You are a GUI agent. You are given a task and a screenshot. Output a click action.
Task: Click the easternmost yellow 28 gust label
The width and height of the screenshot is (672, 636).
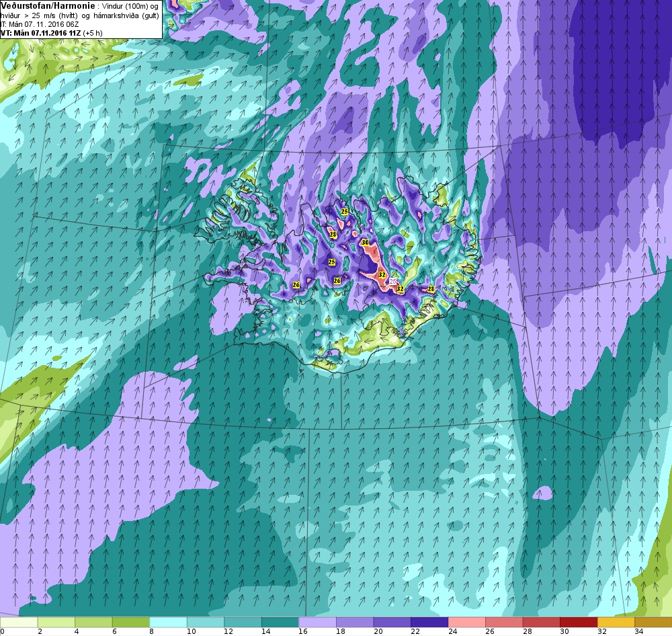(431, 289)
